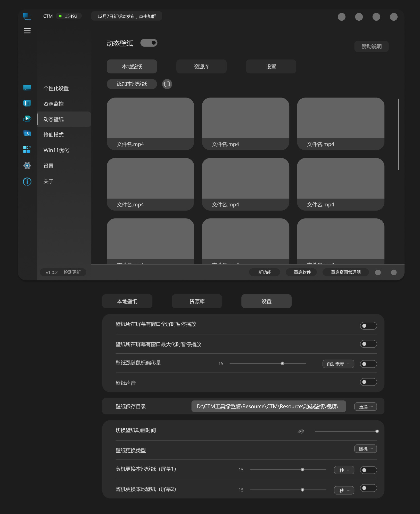Expand the 随机 wallpaper change type dropdown

coord(365,449)
